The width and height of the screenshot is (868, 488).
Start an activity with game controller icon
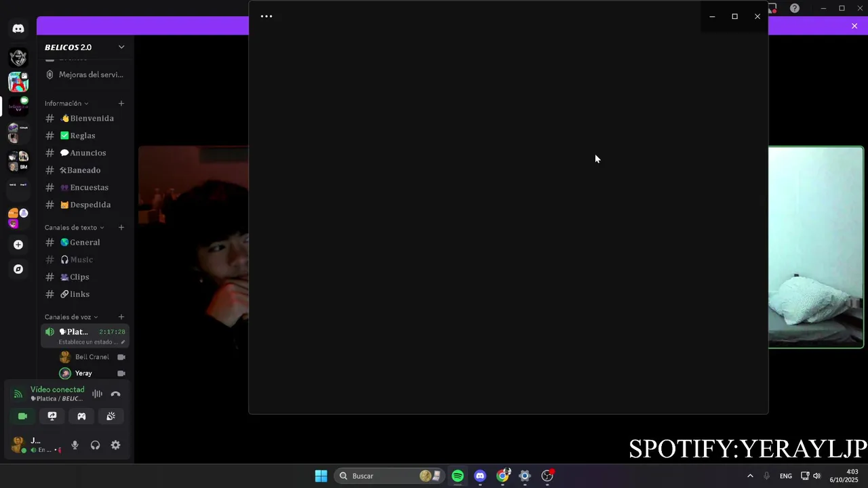coord(81,416)
